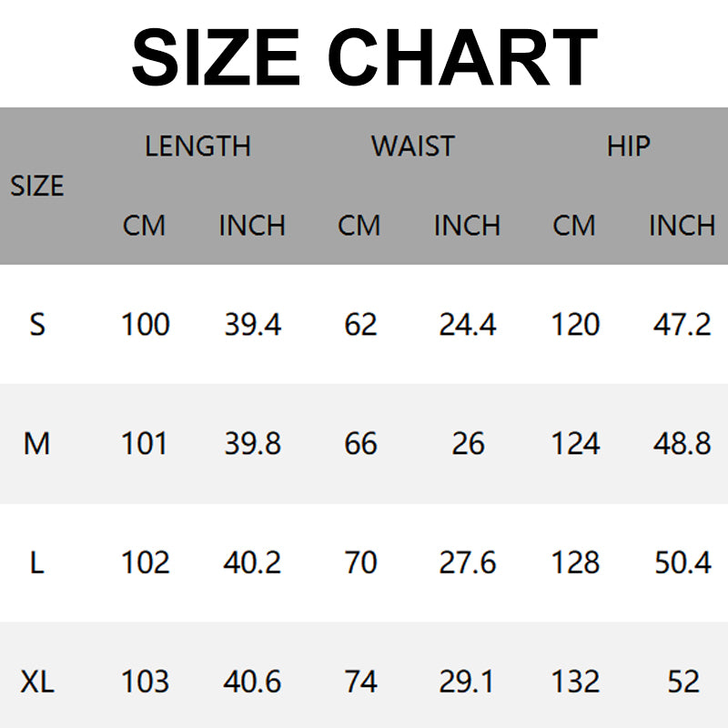The width and height of the screenshot is (728, 728).
Task: Click the INCH subheader under WAIST
Action: (467, 225)
